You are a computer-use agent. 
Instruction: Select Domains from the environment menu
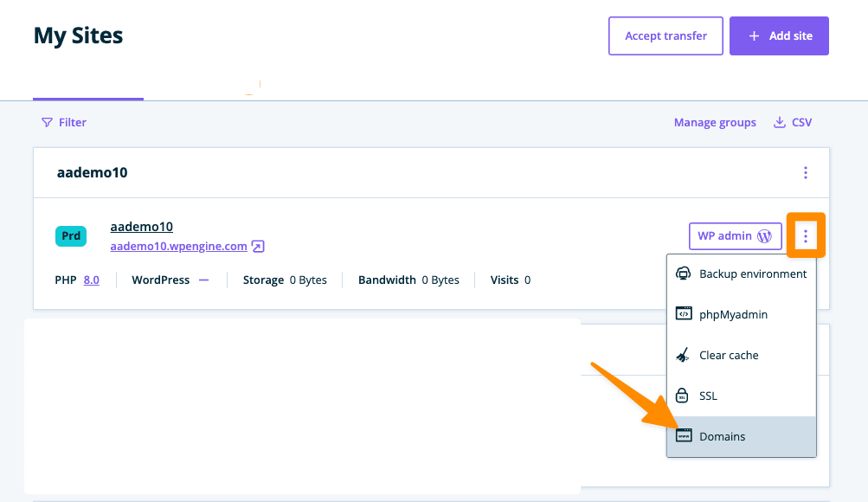722,435
